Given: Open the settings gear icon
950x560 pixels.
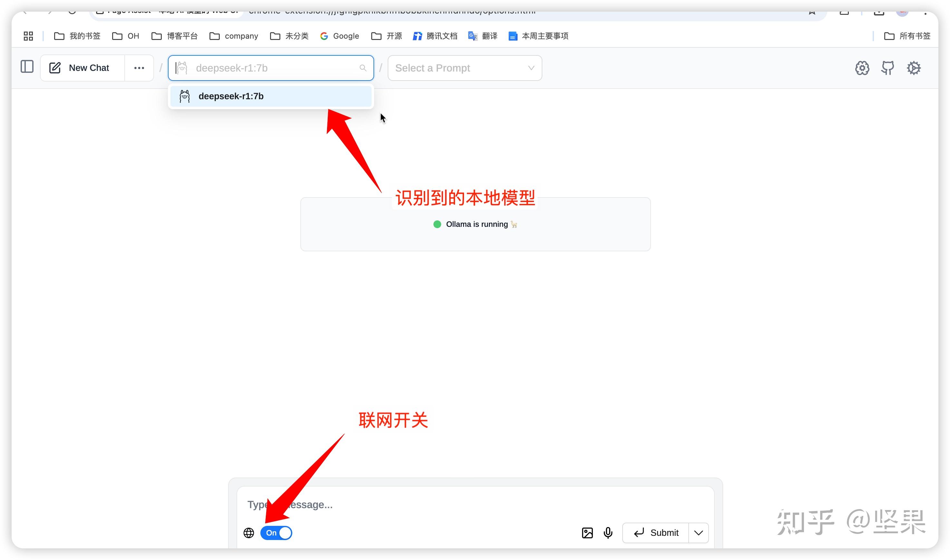Looking at the screenshot, I should [914, 68].
